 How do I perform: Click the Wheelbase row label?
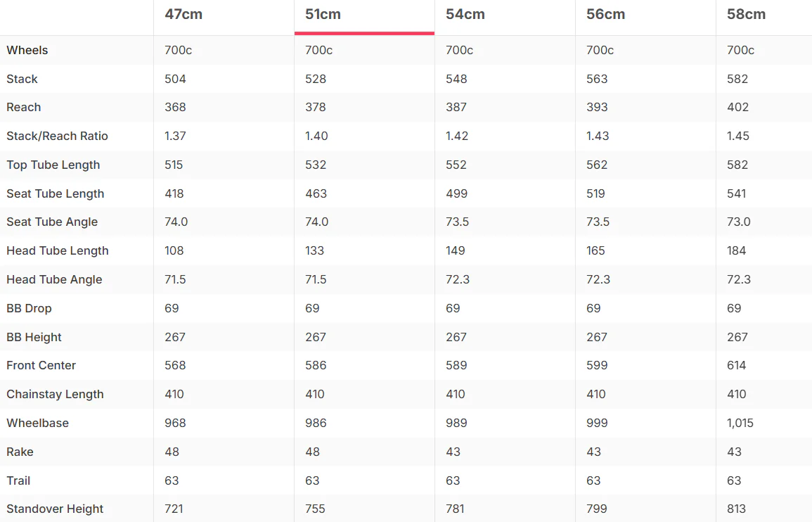coord(37,423)
